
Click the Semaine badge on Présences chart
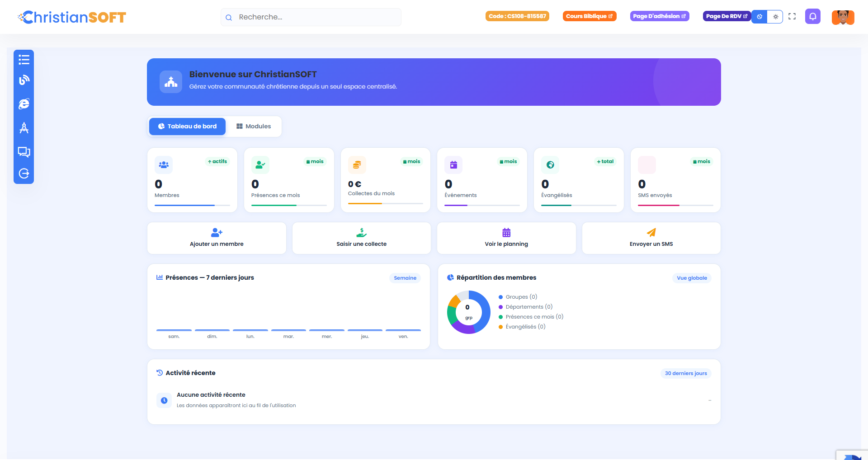[405, 278]
